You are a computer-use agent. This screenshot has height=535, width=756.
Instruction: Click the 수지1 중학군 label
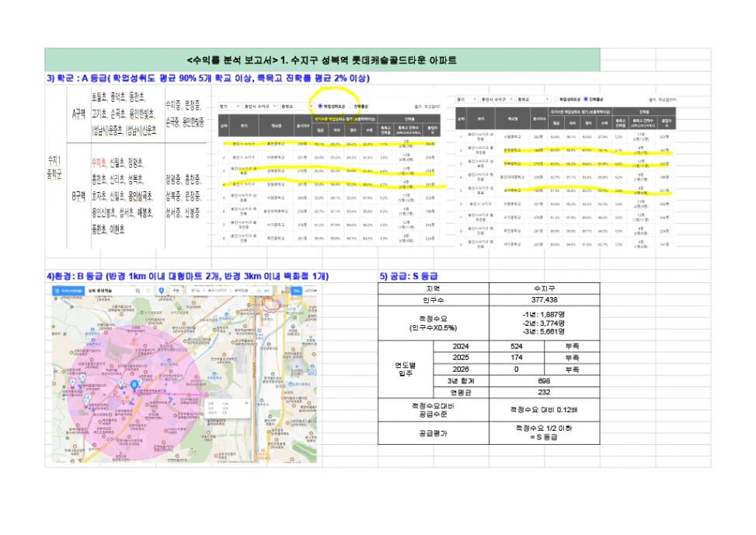pos(54,166)
